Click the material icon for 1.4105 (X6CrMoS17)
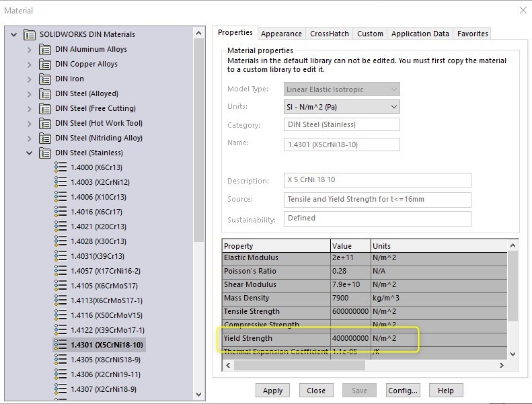 tap(61, 286)
